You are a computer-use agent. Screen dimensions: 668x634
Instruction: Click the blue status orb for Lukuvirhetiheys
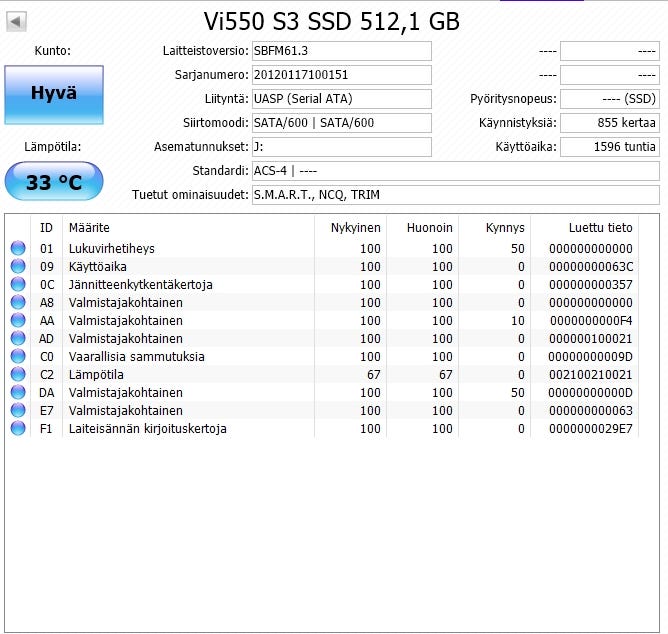tap(18, 248)
